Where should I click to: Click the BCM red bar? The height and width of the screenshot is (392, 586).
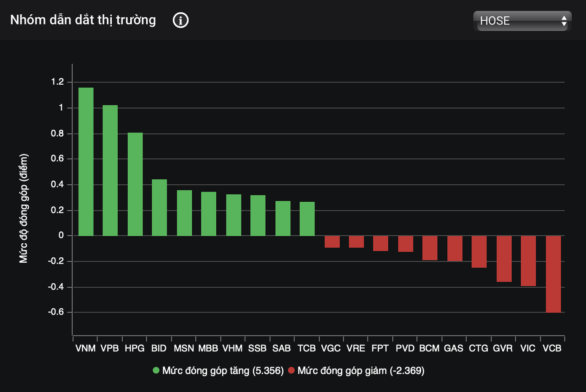click(x=430, y=248)
